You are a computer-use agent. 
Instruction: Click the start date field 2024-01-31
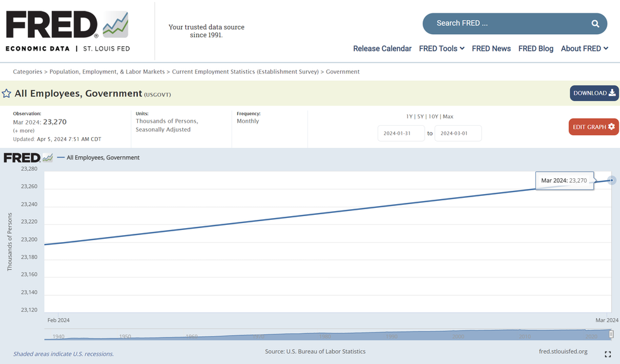[x=401, y=133]
